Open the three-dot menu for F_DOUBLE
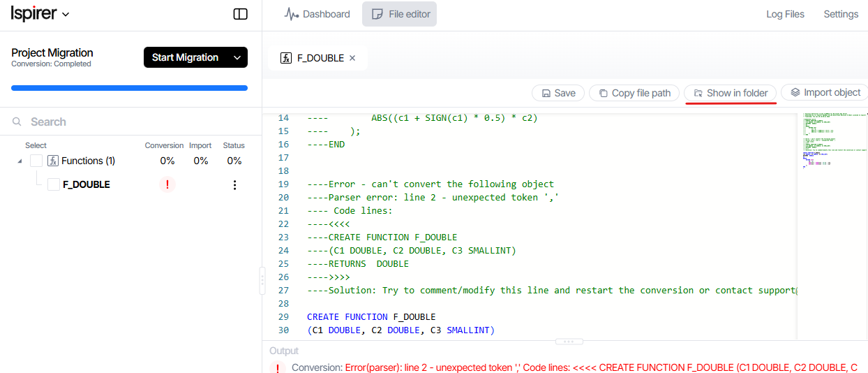Viewport: 868px width, 373px height. (x=234, y=185)
